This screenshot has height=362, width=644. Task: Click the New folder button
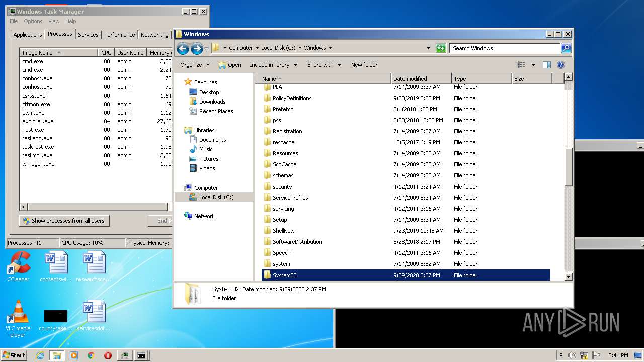(364, 65)
